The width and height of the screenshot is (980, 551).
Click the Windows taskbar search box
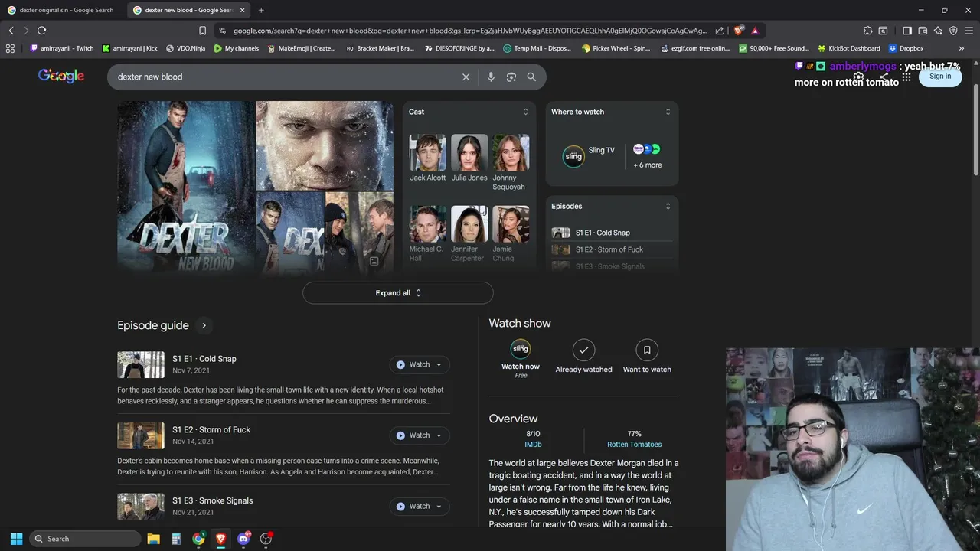[x=85, y=539]
